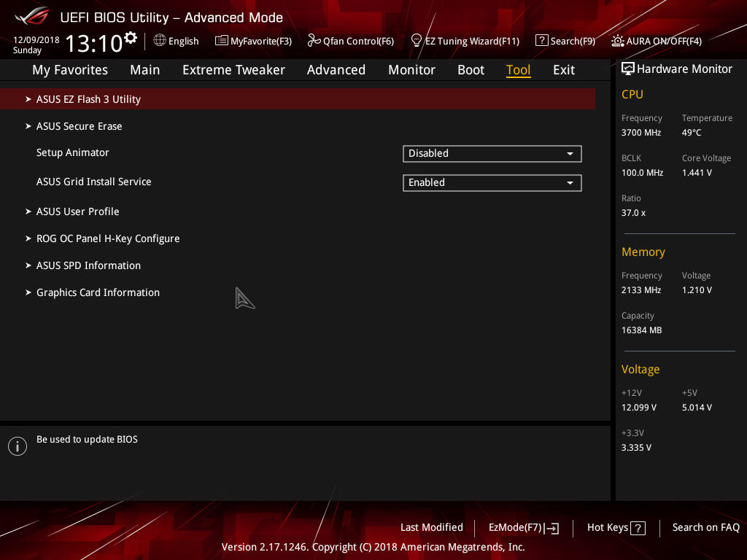Launch EZ Tuning Wizard lightbulb icon

(417, 41)
